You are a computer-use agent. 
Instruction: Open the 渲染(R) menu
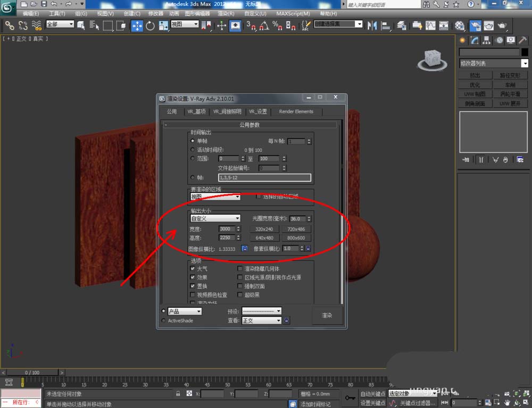[x=226, y=14]
